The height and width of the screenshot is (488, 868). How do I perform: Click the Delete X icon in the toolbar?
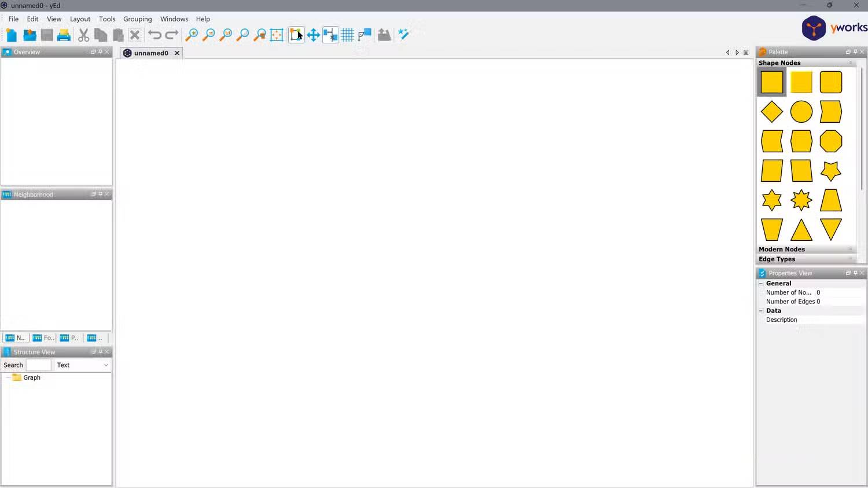pyautogui.click(x=135, y=35)
